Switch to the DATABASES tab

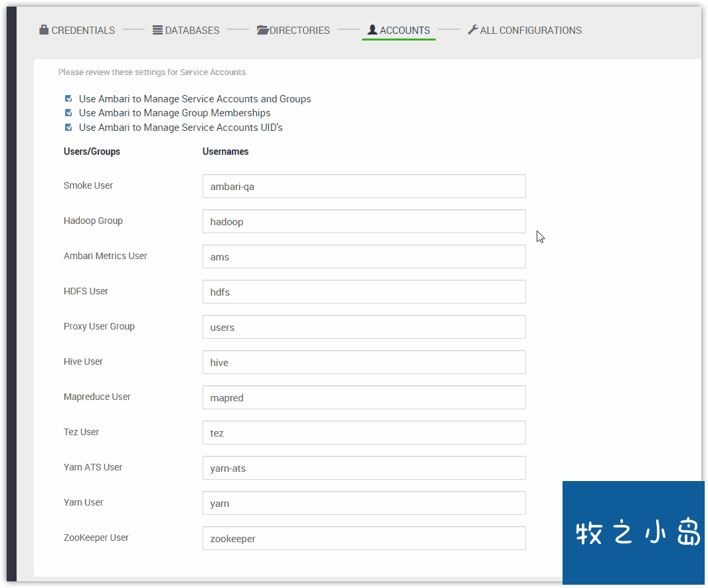tap(186, 31)
